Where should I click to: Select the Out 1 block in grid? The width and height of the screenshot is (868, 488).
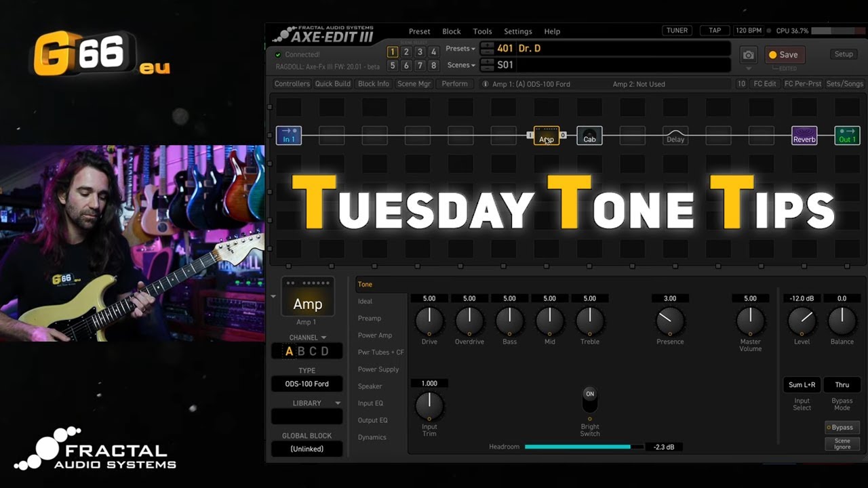847,136
